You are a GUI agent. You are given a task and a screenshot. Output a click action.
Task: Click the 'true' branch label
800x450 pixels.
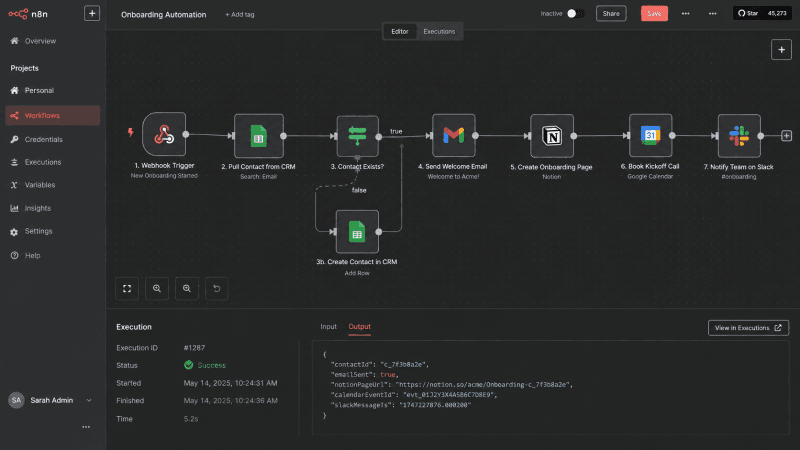(x=396, y=131)
